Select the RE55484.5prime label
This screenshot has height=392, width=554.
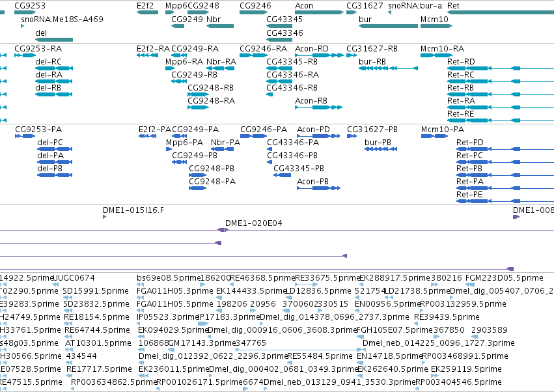coord(320,356)
